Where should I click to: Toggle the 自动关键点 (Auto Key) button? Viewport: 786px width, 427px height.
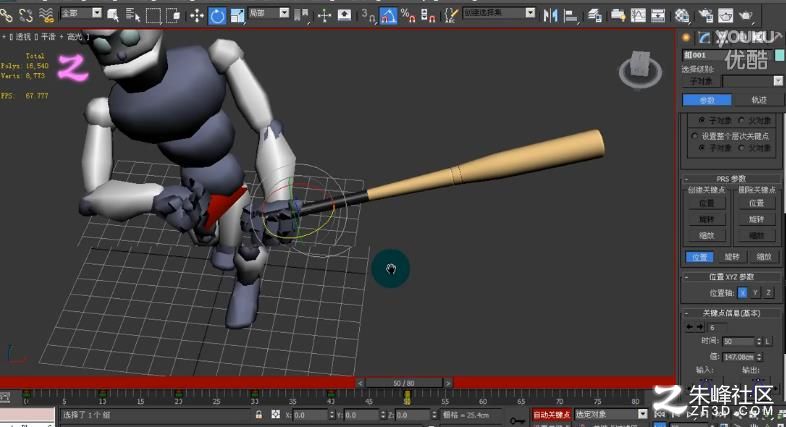[551, 414]
